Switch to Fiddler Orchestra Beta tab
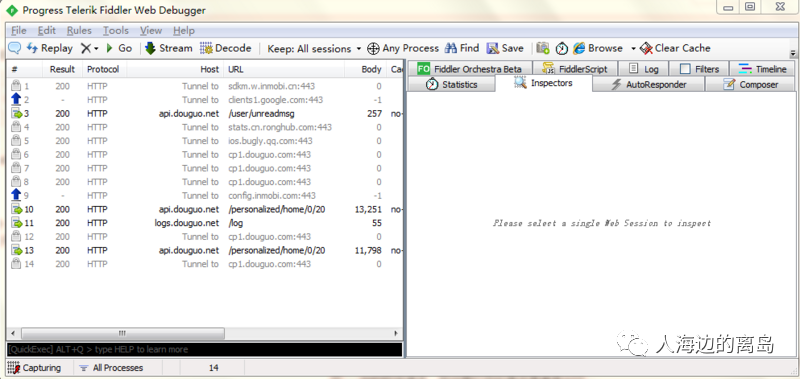The width and height of the screenshot is (800, 379). click(x=469, y=69)
